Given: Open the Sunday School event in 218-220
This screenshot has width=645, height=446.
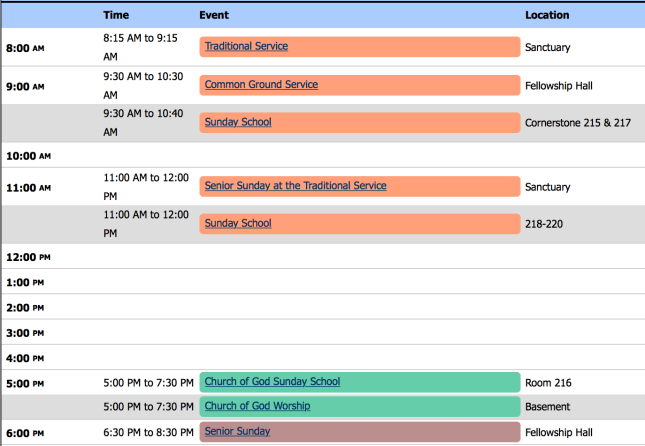Looking at the screenshot, I should click(238, 224).
